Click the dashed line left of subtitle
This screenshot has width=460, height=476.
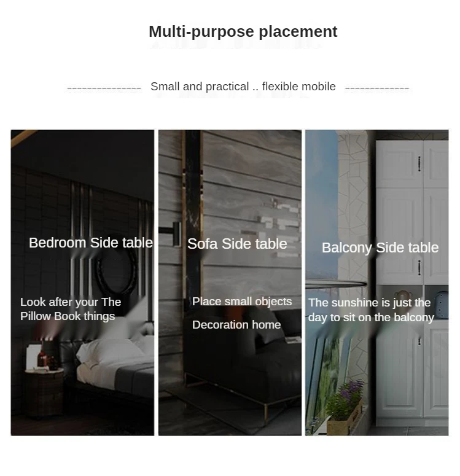104,88
